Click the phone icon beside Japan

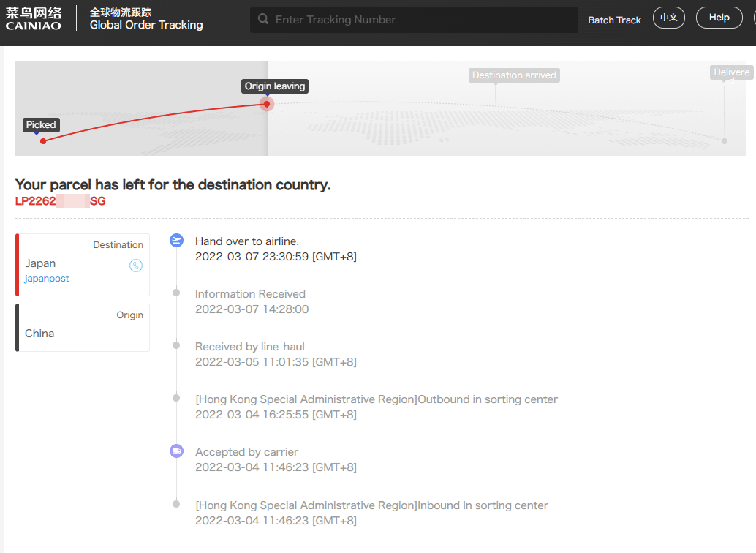click(136, 266)
